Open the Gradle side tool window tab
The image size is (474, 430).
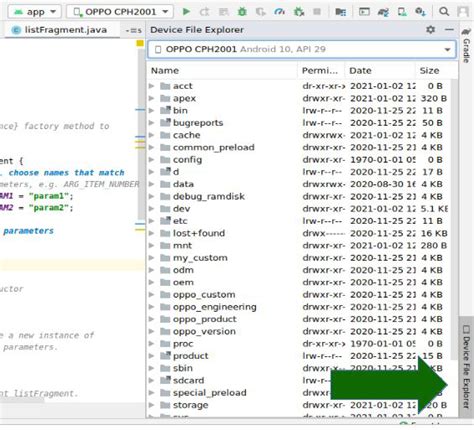click(x=466, y=45)
